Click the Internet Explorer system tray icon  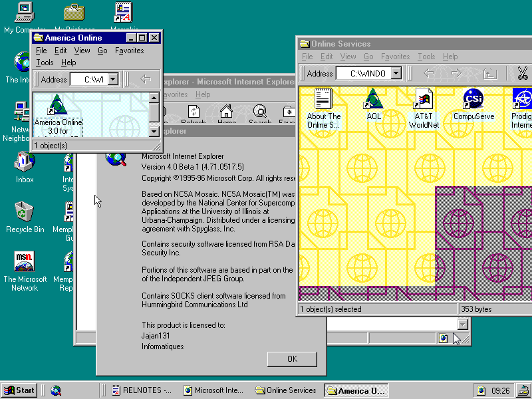pos(481,390)
